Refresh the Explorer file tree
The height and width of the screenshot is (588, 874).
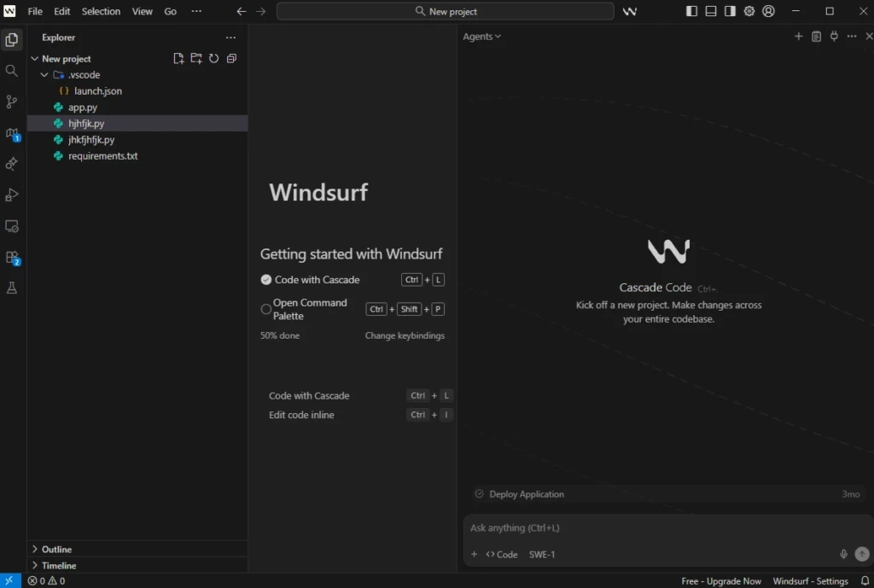click(x=213, y=59)
